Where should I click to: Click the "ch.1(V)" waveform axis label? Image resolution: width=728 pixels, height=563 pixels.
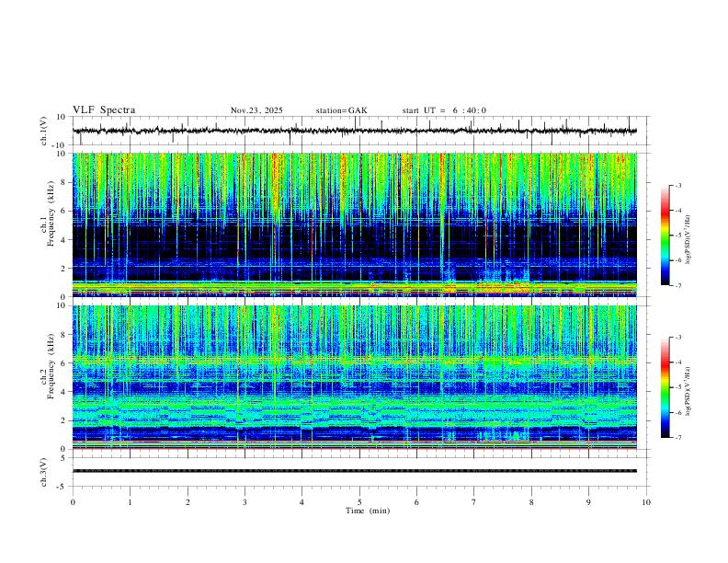(x=44, y=131)
